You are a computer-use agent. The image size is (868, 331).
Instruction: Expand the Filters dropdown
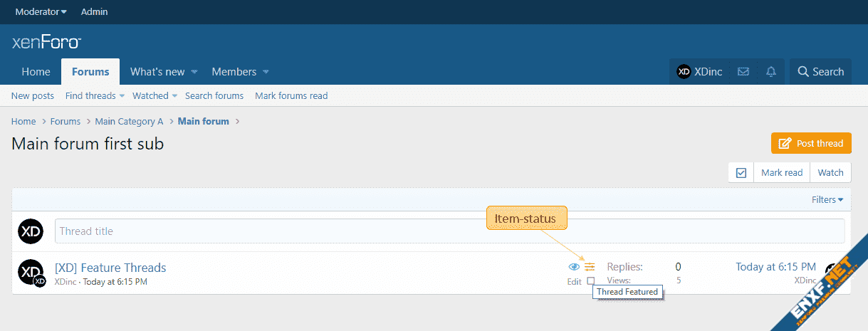click(x=827, y=199)
